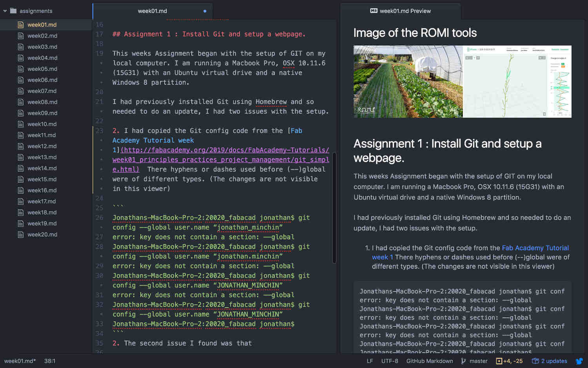Screen dimensions: 588x368
Task: Click the squirrel/bird icon in status bar
Action: 579,361
